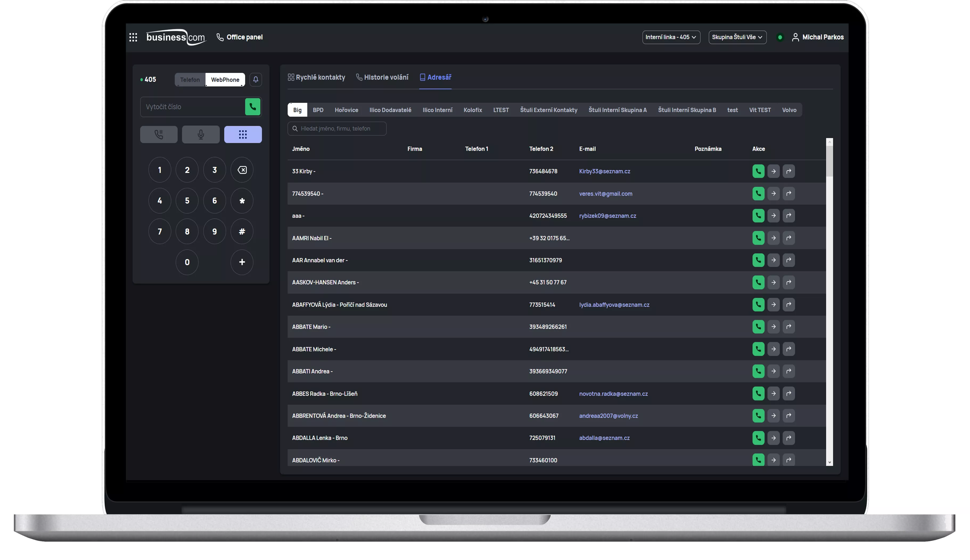Select the Volvo address book group
Screen dimensions: 970x560
click(789, 110)
